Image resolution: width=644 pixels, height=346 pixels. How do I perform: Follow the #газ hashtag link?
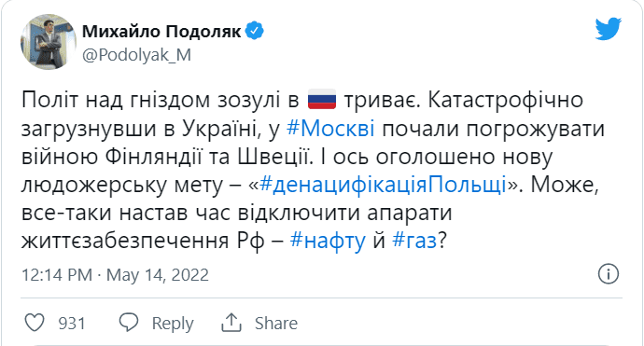pos(414,241)
